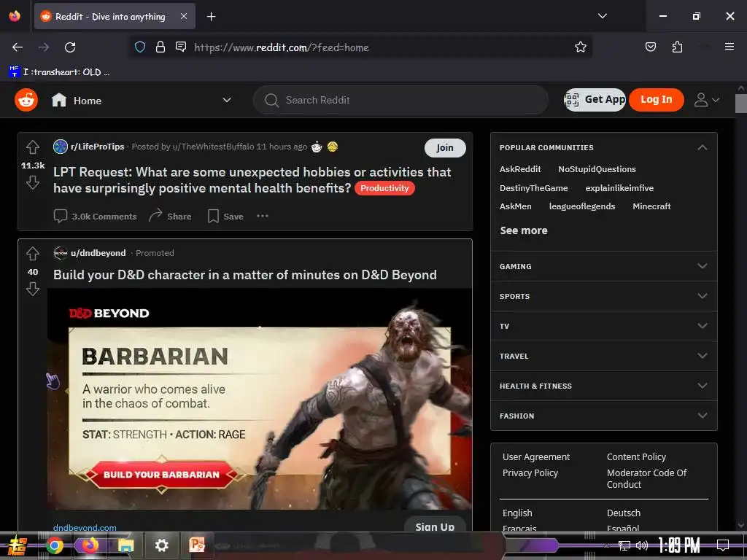
Task: Click the first award icon on the LPT post
Action: point(317,147)
